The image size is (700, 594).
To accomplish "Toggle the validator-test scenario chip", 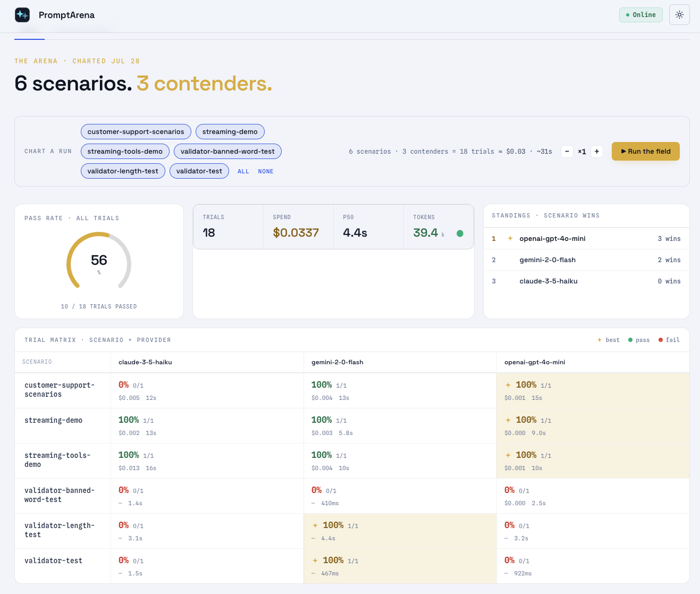I will [x=199, y=171].
